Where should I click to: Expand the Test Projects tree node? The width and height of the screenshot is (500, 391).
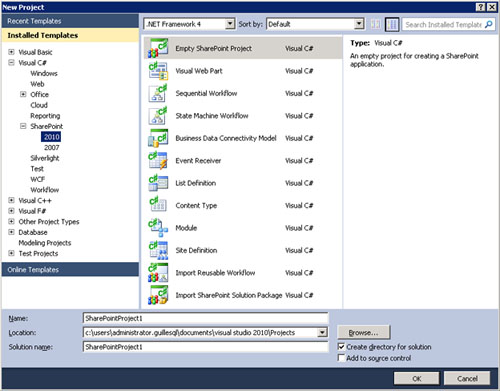(11, 253)
